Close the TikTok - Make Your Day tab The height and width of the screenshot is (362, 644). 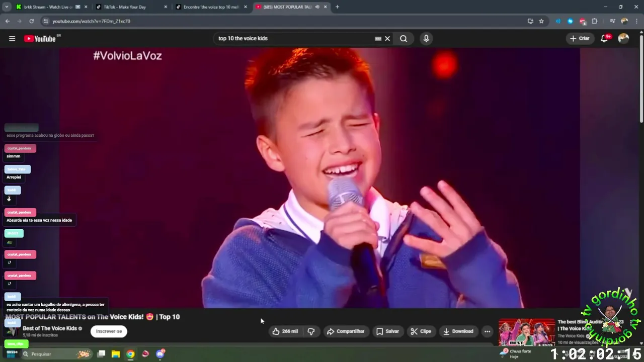click(x=166, y=7)
